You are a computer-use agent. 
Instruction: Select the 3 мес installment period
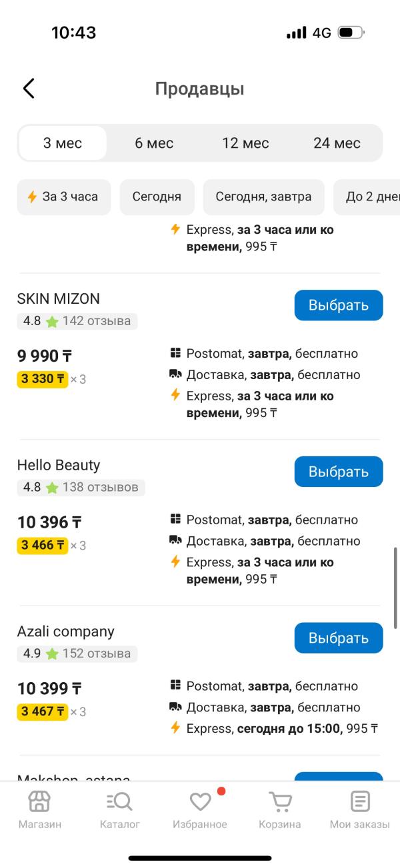pyautogui.click(x=63, y=143)
